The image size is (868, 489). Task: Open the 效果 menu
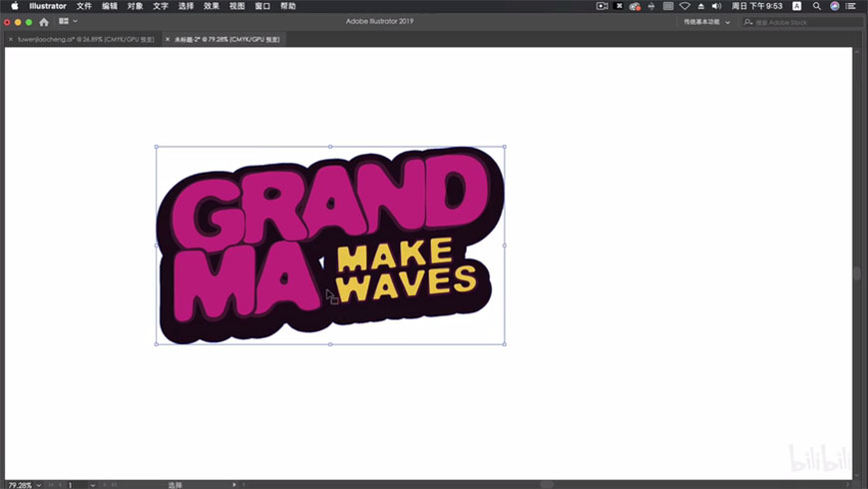click(x=212, y=6)
